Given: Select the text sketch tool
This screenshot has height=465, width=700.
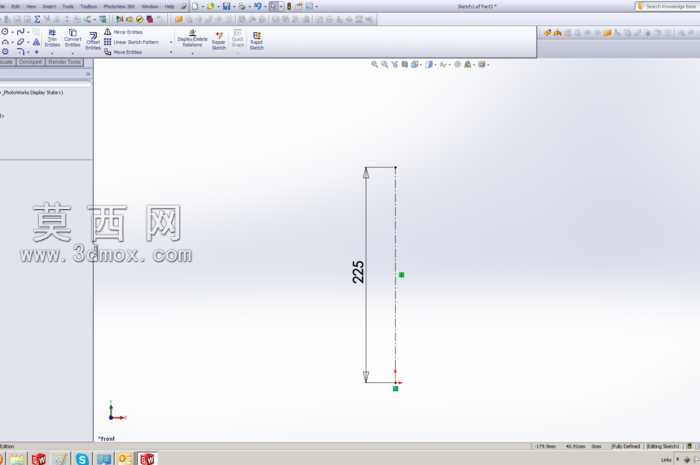Looking at the screenshot, I should (x=37, y=42).
